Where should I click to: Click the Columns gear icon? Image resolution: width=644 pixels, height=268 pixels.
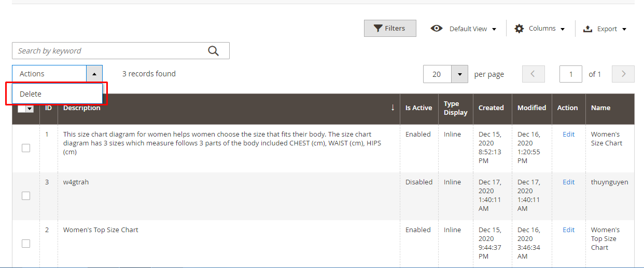[519, 29]
